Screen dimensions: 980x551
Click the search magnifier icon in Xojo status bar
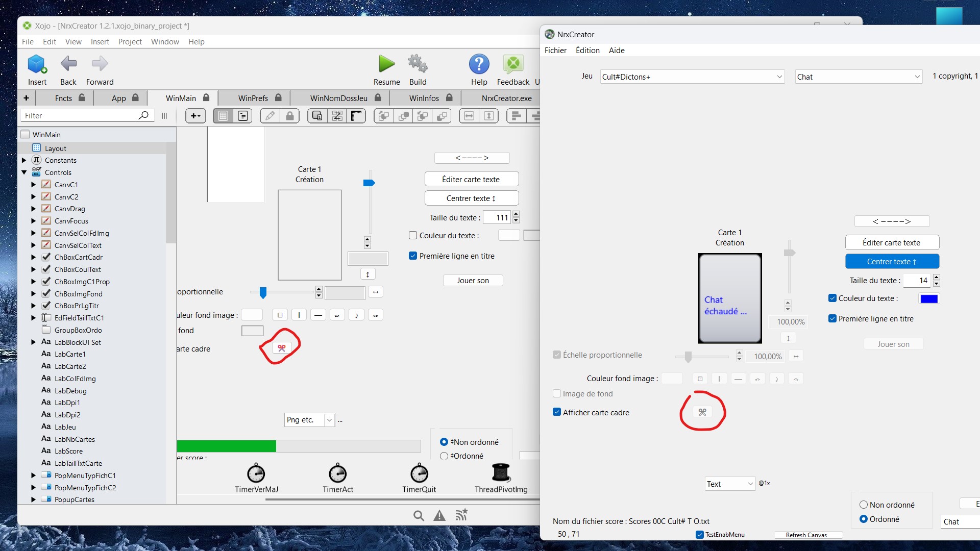click(x=419, y=516)
